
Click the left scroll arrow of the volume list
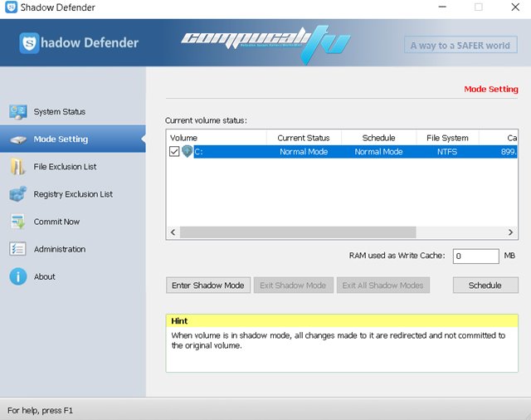point(173,232)
